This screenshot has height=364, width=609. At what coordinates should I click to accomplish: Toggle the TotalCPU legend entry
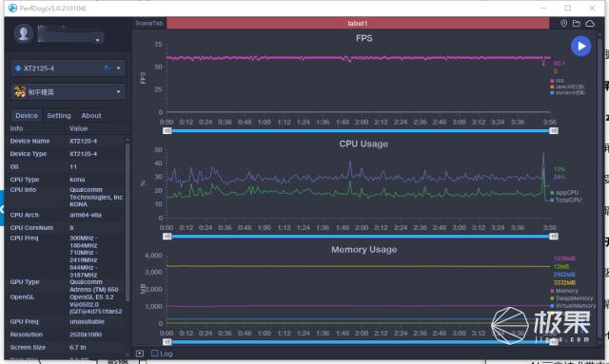(x=565, y=200)
